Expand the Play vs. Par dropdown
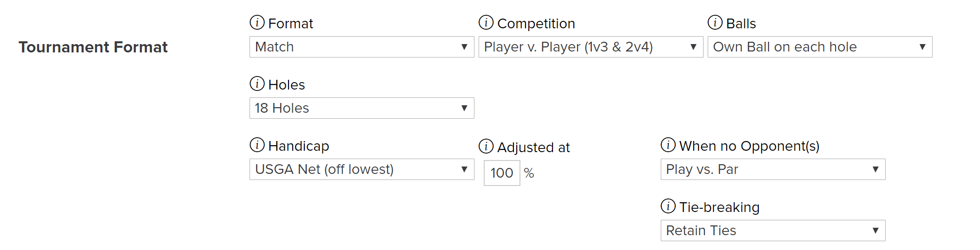980x250 pixels. (x=773, y=169)
